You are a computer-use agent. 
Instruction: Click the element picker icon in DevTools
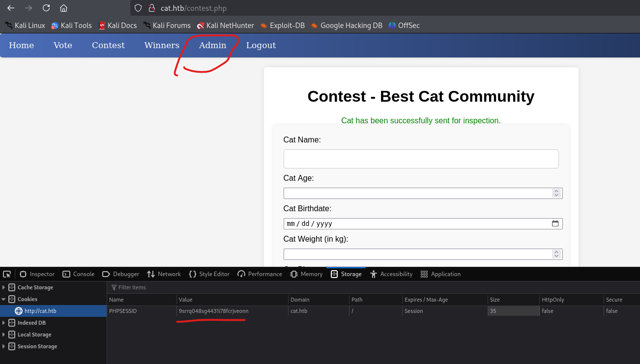click(x=7, y=274)
